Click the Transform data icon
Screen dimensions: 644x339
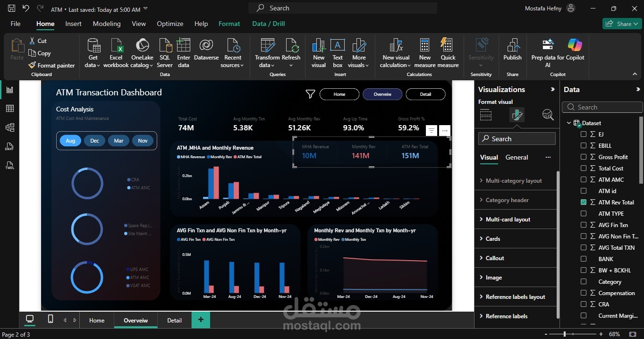(267, 46)
